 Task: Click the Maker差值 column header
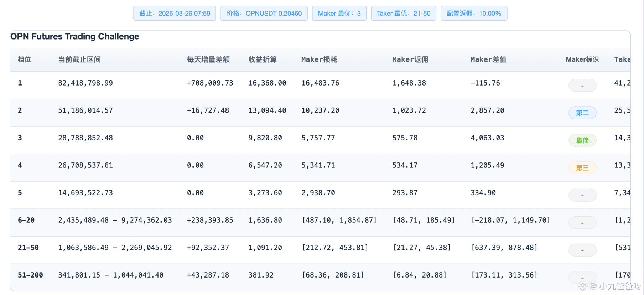tap(488, 59)
